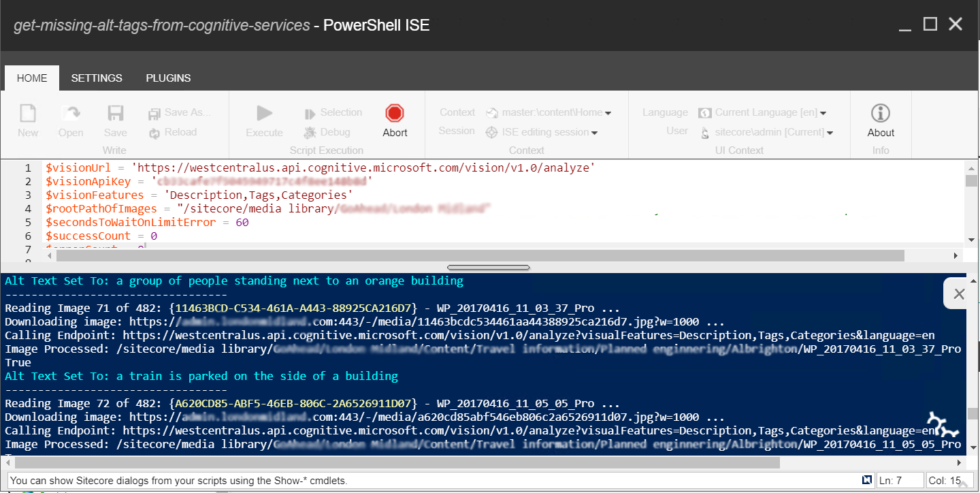Switch to the HOME ribbon tab
Image resolution: width=980 pixels, height=493 pixels.
pos(32,78)
